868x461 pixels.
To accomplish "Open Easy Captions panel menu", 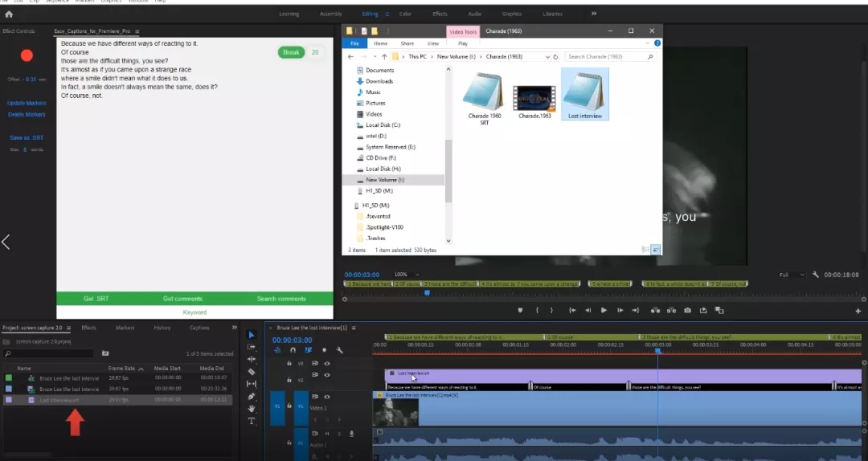I will click(x=137, y=31).
